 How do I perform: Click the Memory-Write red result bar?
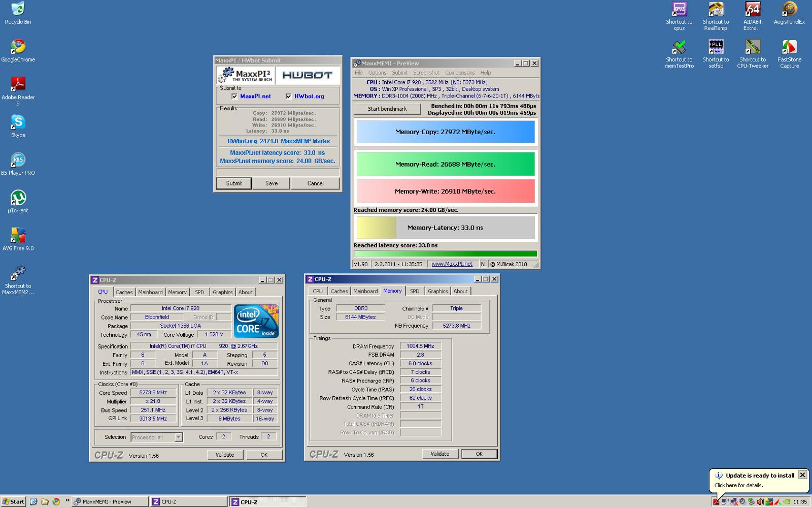click(446, 191)
